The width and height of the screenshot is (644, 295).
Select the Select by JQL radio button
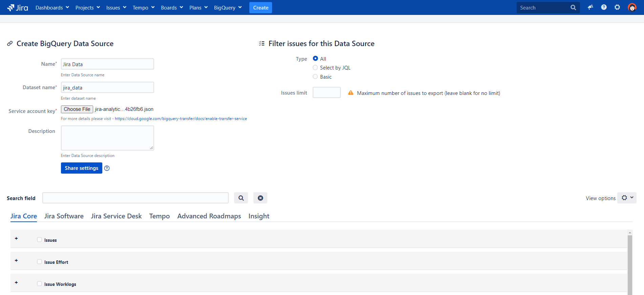315,67
